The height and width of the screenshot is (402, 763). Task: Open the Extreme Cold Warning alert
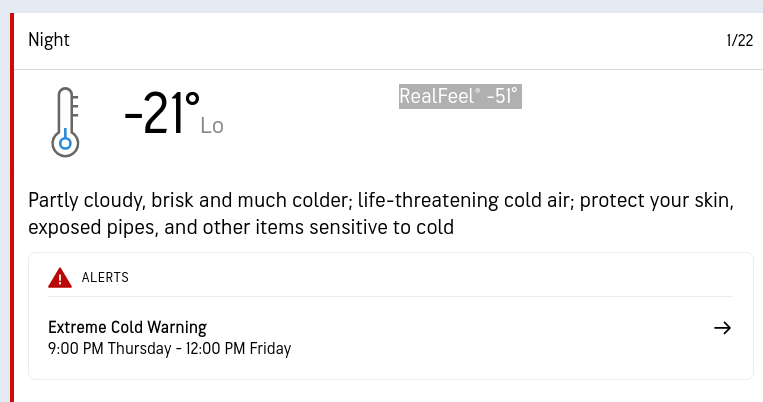127,327
